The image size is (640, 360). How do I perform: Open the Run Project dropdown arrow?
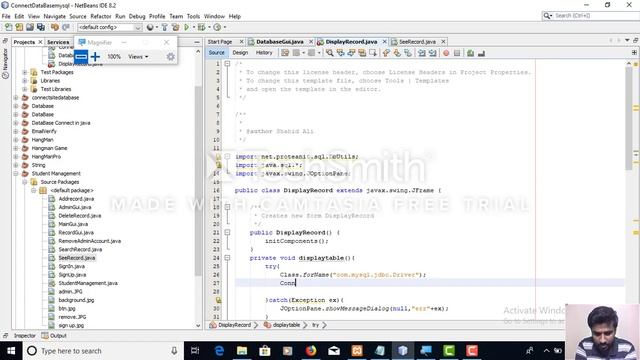click(x=193, y=27)
